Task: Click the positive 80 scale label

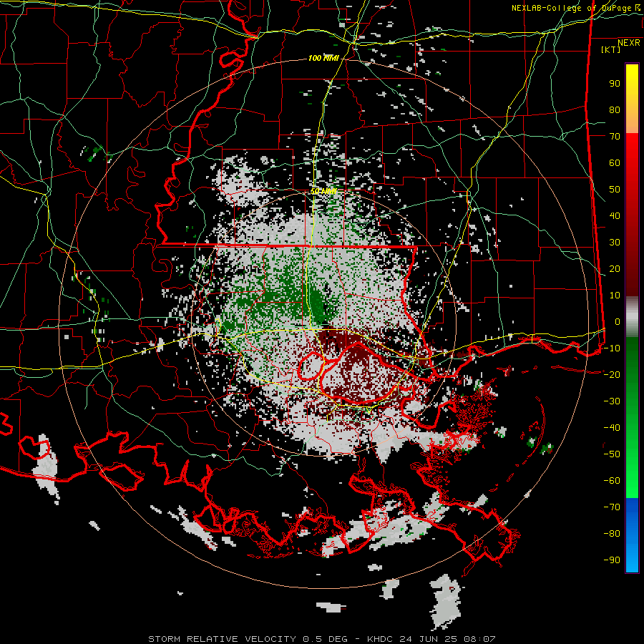Action: click(615, 109)
